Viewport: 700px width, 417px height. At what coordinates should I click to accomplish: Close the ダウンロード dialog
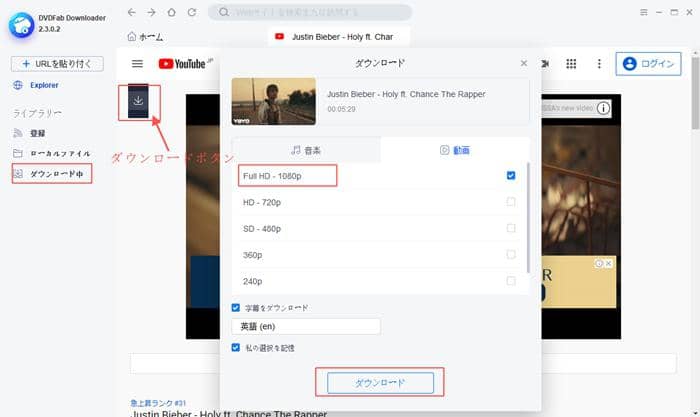pos(523,63)
